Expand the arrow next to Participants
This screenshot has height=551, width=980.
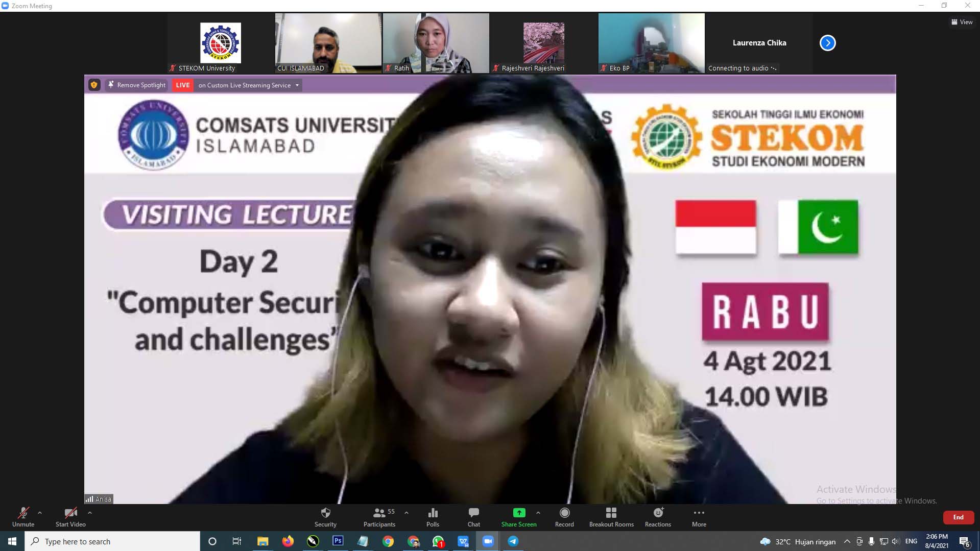click(x=407, y=513)
